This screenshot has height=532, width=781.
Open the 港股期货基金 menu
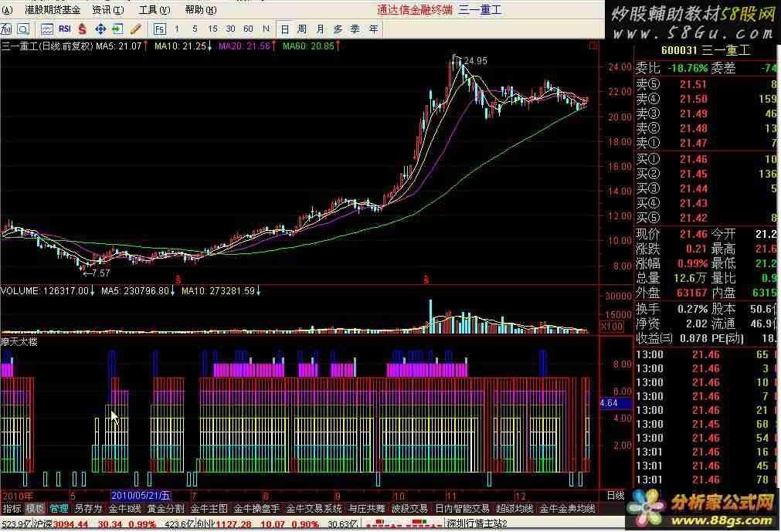pyautogui.click(x=53, y=9)
